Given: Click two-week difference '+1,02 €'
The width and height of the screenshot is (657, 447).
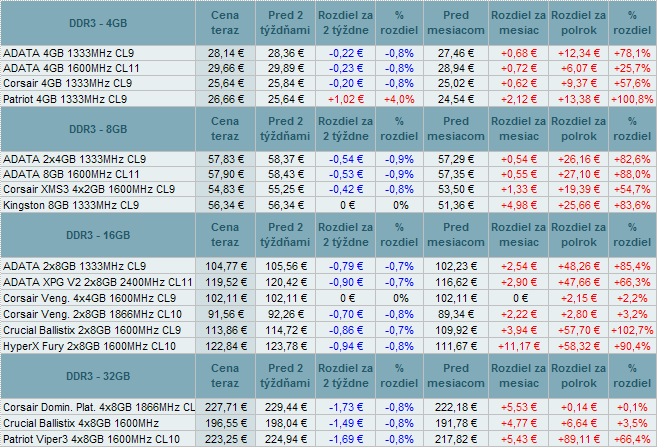Looking at the screenshot, I should tap(346, 99).
